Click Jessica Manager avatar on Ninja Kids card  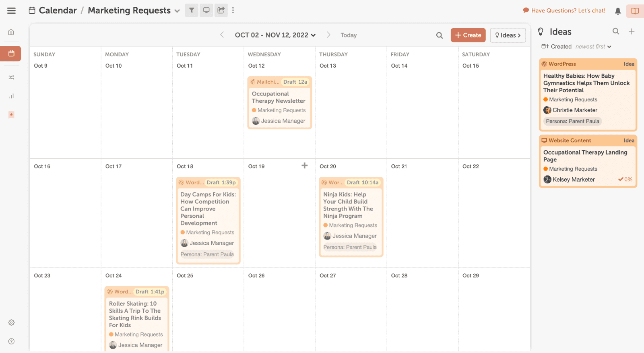pyautogui.click(x=327, y=236)
